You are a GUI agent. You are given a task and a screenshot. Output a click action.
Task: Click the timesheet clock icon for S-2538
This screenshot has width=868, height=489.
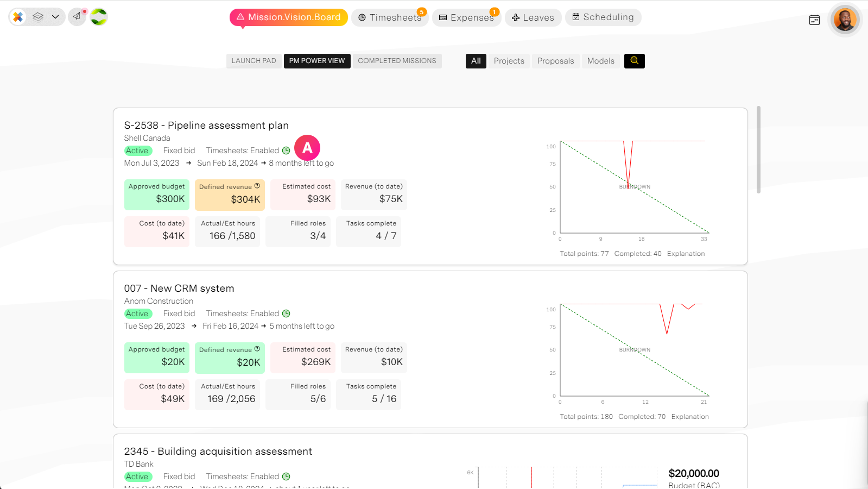click(x=286, y=151)
